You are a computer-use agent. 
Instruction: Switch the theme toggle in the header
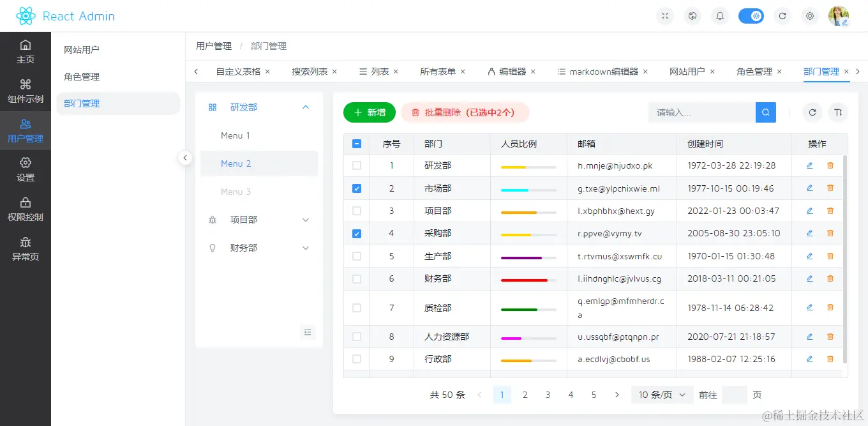pyautogui.click(x=751, y=16)
